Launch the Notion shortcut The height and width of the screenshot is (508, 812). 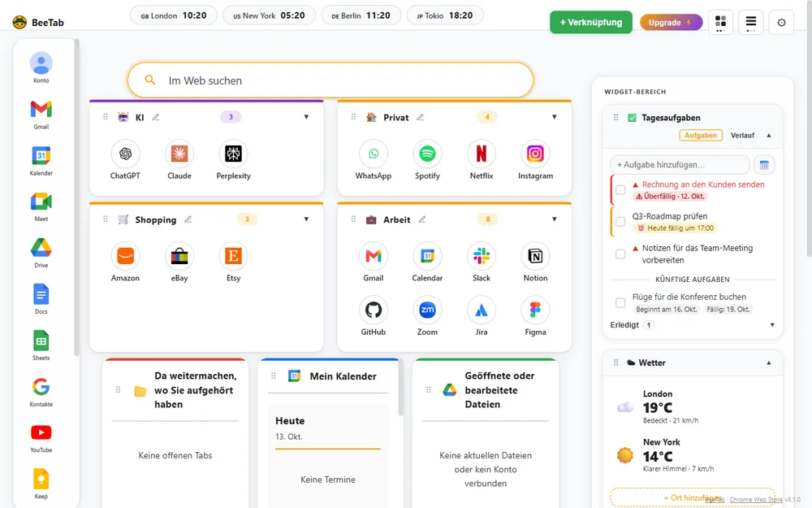(x=535, y=256)
